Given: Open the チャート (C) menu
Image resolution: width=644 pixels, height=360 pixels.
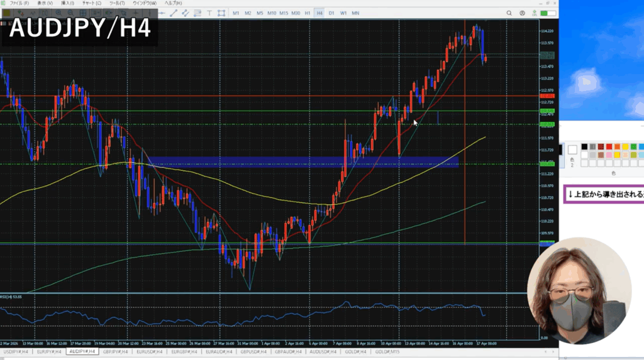Looking at the screenshot, I should pyautogui.click(x=91, y=3).
